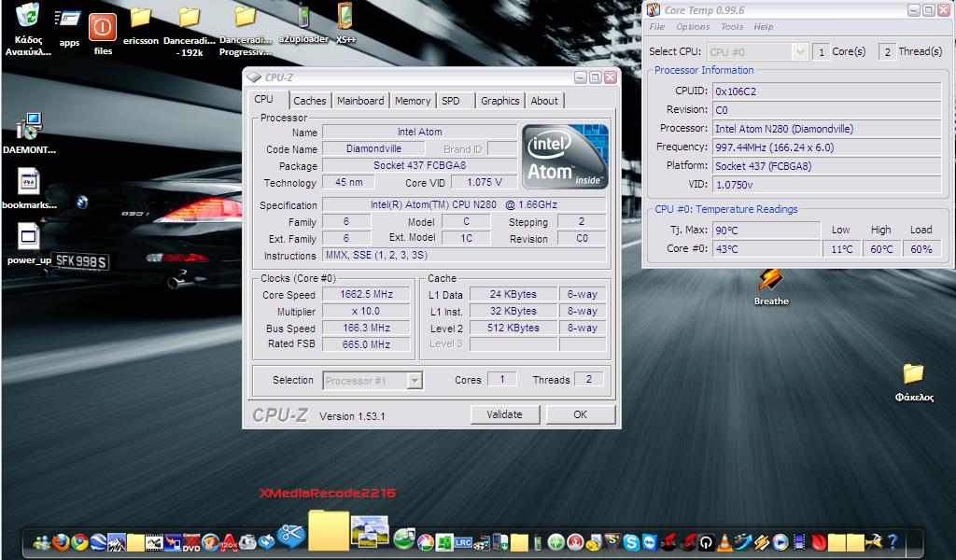Viewport: 956px width, 560px height.
Task: Open the Options menu in Core Temp
Action: pos(693,27)
